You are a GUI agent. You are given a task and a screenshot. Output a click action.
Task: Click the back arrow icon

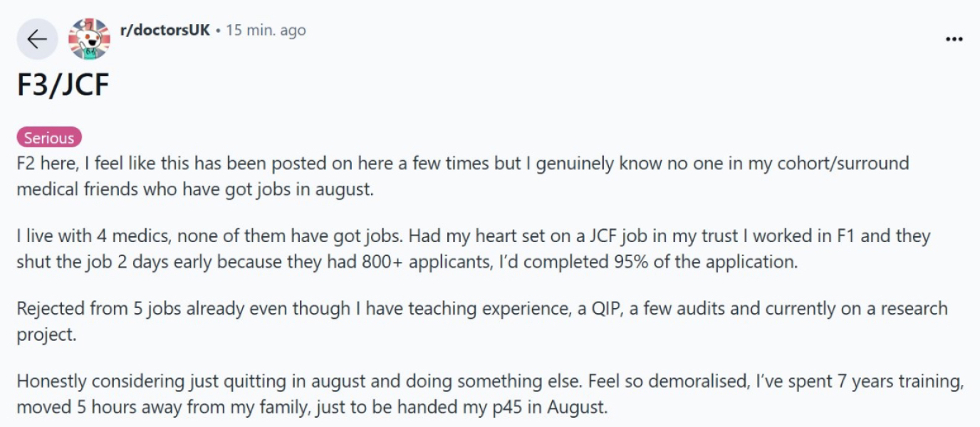tap(37, 38)
